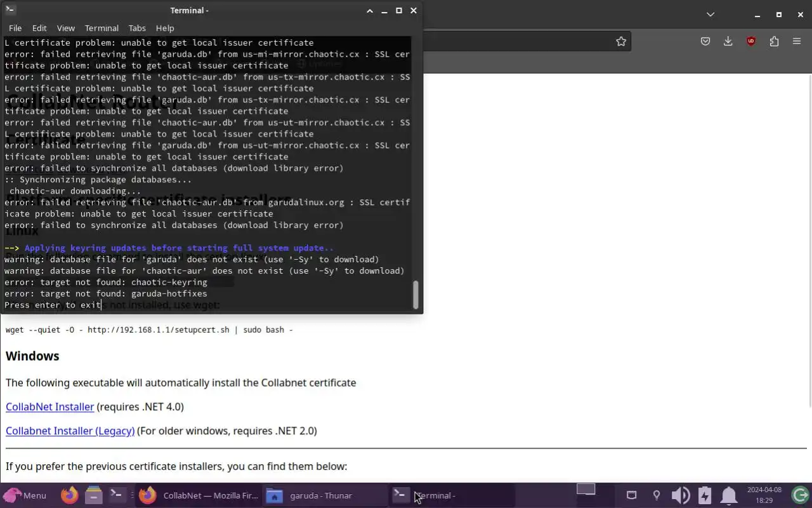The image size is (812, 508).
Task: Save the page to Pocket in Firefox
Action: pyautogui.click(x=705, y=41)
